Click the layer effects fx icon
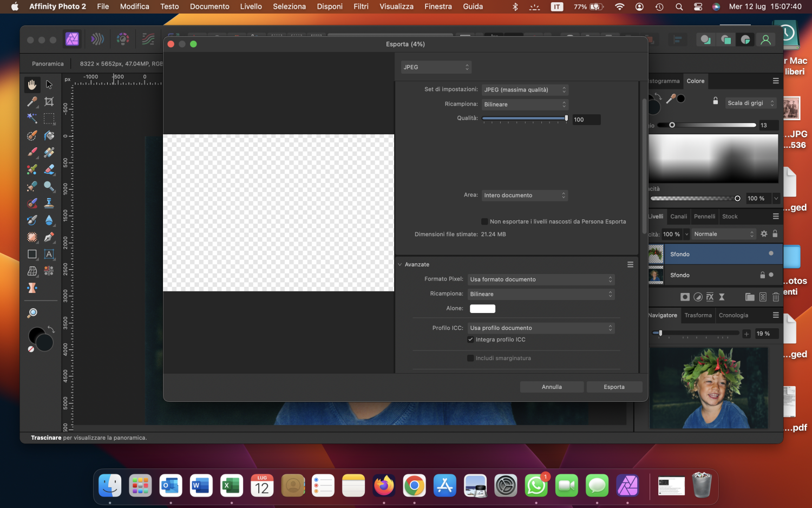 pos(710,297)
